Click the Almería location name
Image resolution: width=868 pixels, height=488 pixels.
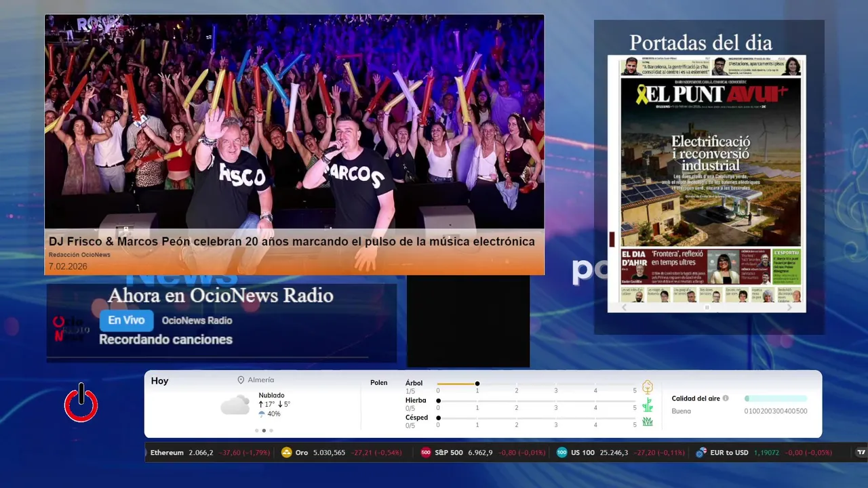[x=261, y=380]
